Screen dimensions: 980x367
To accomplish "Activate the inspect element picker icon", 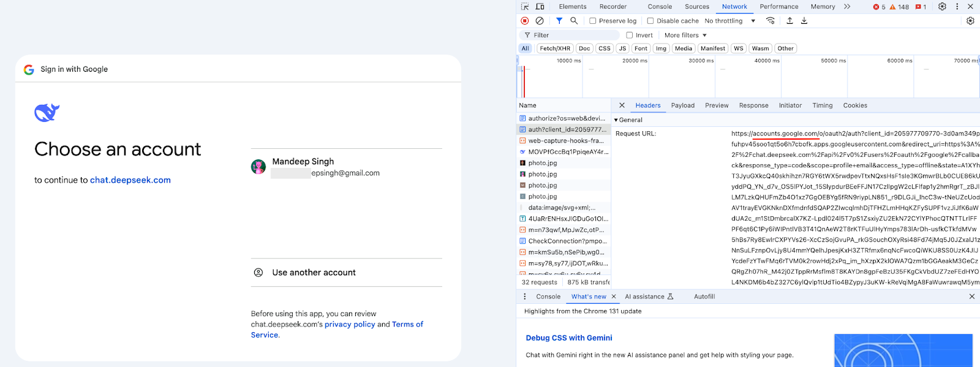I will pos(525,7).
